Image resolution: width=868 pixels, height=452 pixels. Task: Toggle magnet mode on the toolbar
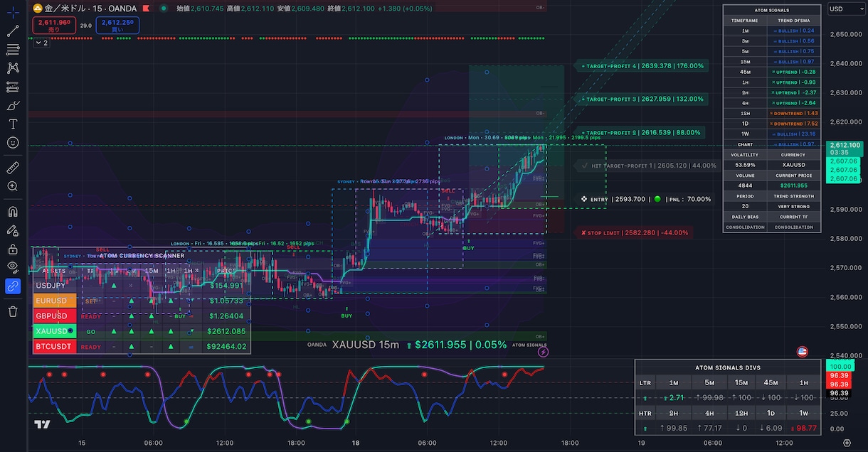click(13, 212)
